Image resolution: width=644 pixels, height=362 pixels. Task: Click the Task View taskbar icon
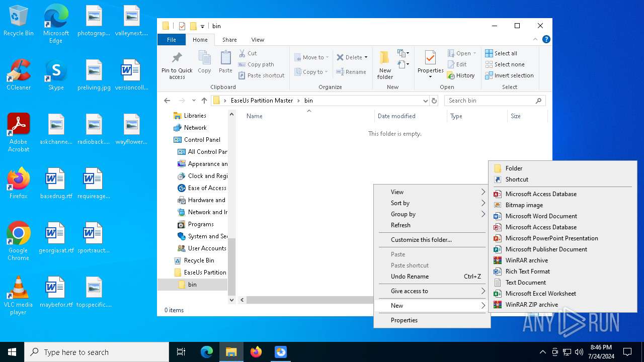181,352
